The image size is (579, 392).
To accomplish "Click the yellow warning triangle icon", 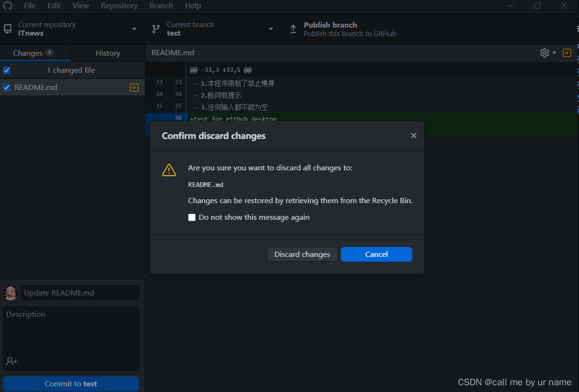I will (169, 170).
